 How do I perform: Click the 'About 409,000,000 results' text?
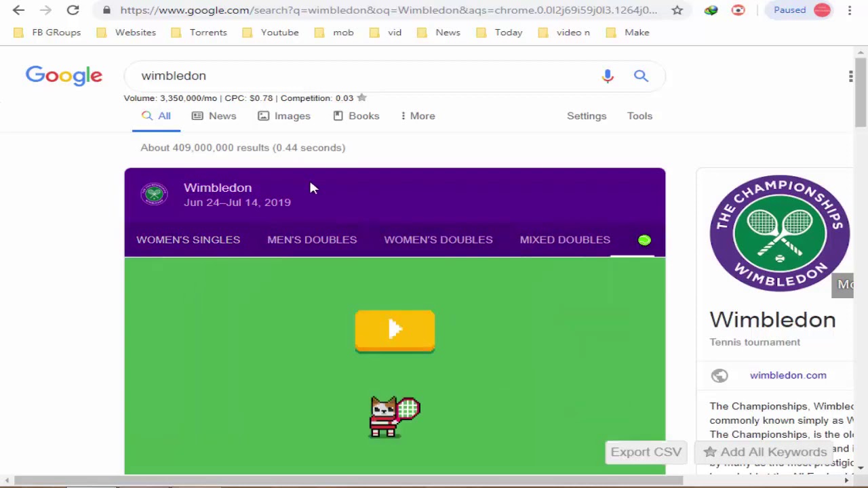(243, 148)
